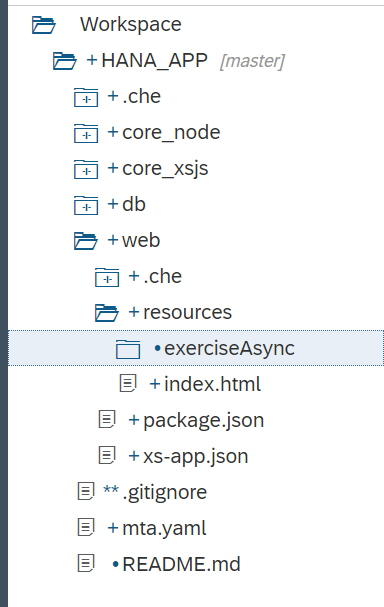The image size is (384, 607).
Task: Expand the .che folder icon inside web
Action: (107, 277)
